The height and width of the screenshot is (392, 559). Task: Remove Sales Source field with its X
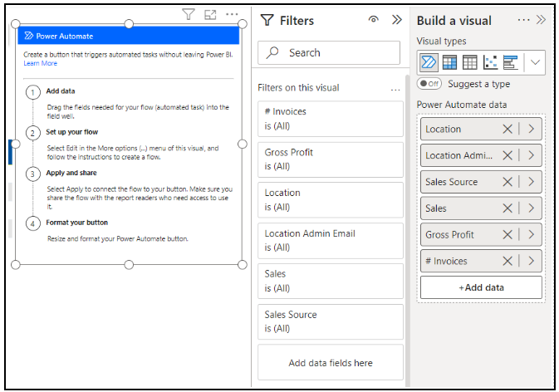[x=508, y=182]
